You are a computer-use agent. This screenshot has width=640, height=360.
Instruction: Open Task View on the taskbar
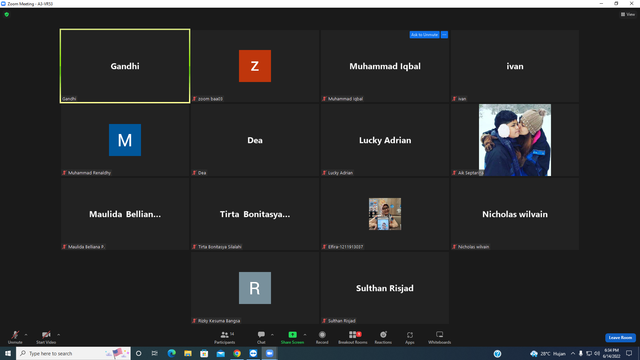tap(155, 353)
